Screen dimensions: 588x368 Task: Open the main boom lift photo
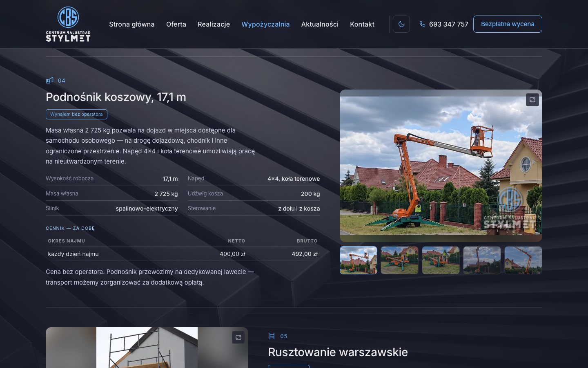coord(441,166)
